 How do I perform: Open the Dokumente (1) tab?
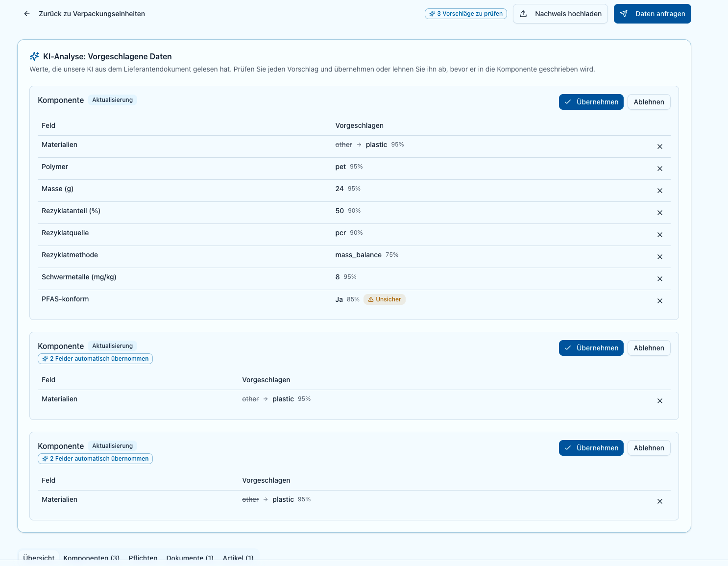[x=190, y=558]
